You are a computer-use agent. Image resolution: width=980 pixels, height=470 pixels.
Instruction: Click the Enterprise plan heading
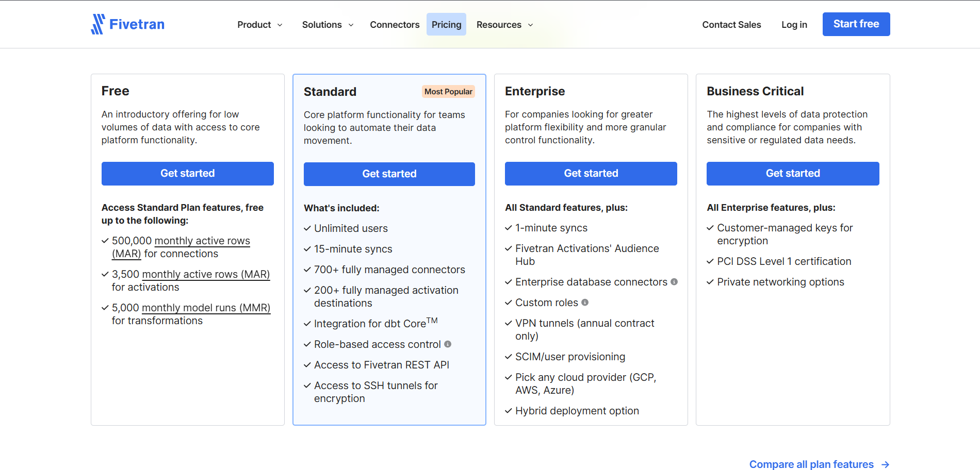(x=535, y=91)
